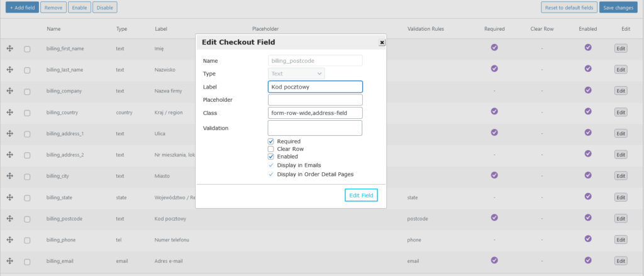Screen dimensions: 644x276
Task: Click drag handle icon of billing_email row
Action: click(10, 261)
